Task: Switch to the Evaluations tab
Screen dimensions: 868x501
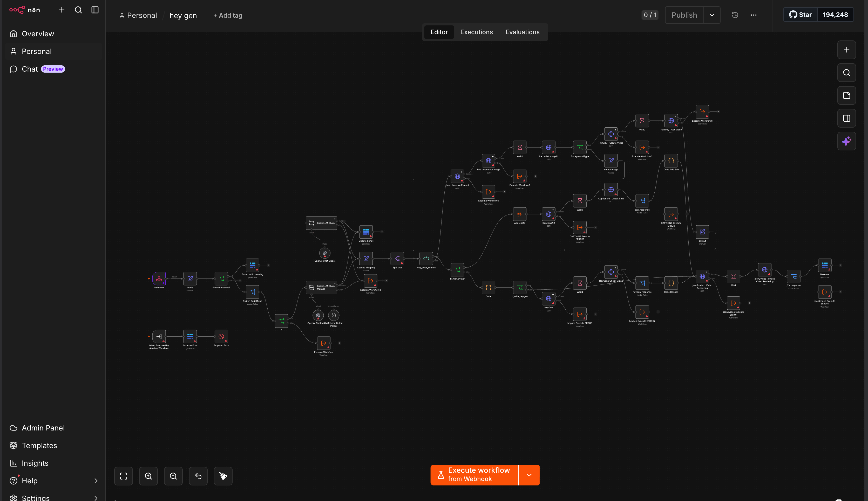Action: pyautogui.click(x=523, y=32)
